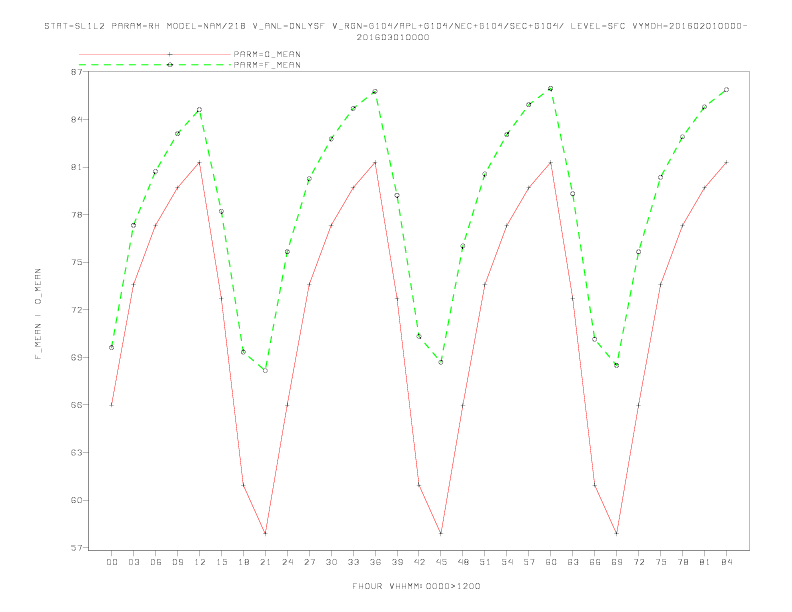The width and height of the screenshot is (792, 612).
Task: Click the x-axis hour label 51
Action: [485, 562]
